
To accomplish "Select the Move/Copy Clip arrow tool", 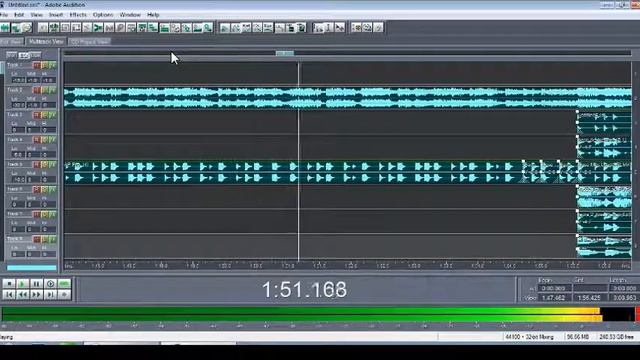I will coord(340,28).
